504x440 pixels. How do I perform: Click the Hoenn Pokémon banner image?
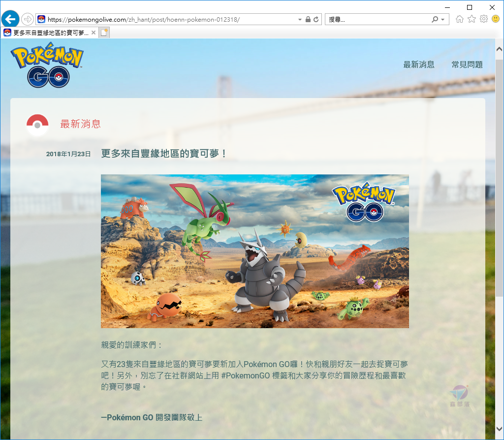coord(255,251)
